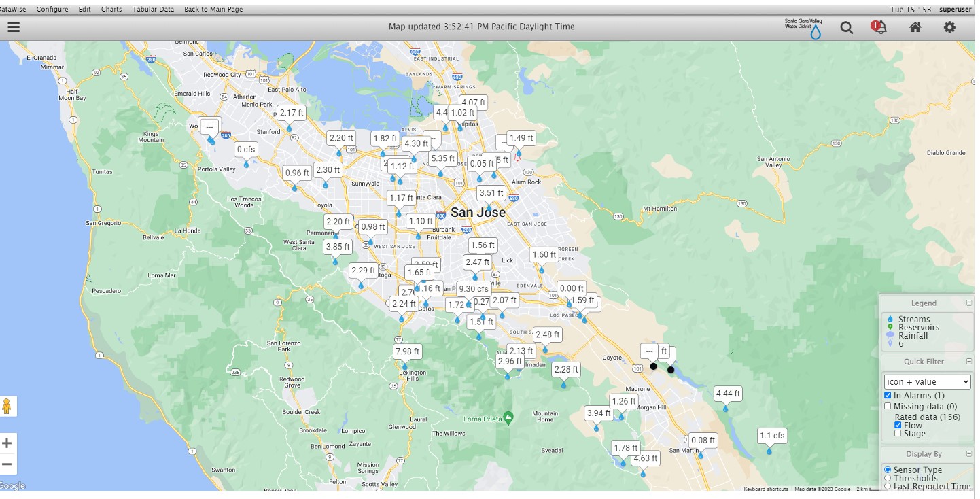Open the icon + value dropdown
The height and width of the screenshot is (499, 980).
point(927,382)
